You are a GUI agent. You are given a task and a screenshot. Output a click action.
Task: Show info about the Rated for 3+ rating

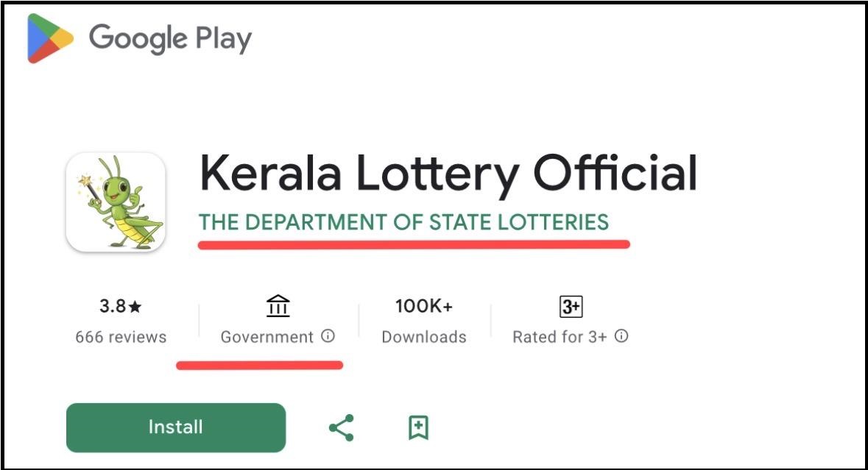click(x=622, y=336)
